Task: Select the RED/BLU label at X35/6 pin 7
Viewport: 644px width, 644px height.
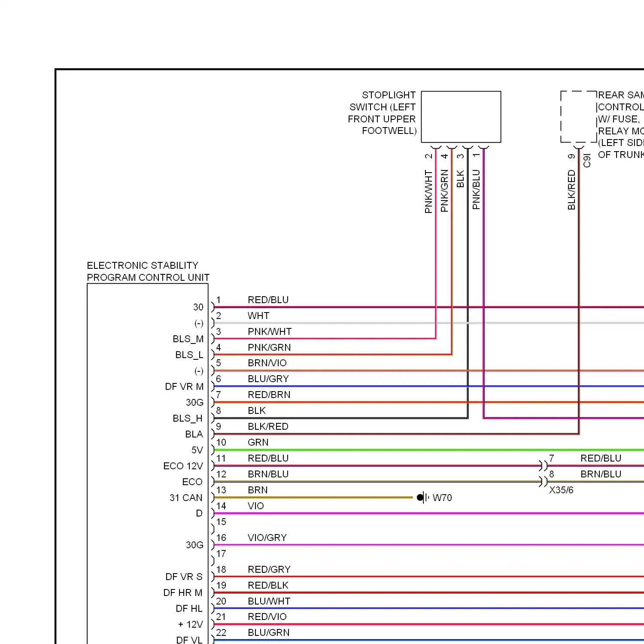Action: (x=601, y=458)
